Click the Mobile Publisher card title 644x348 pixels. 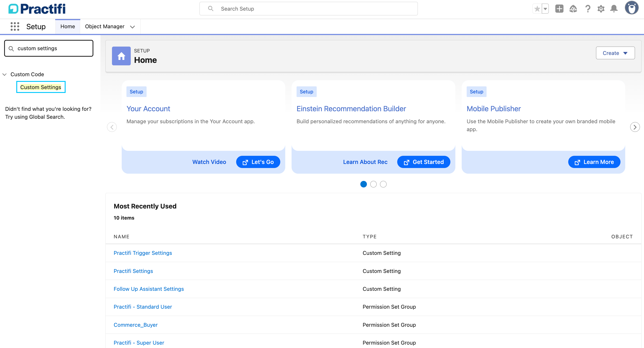click(x=494, y=109)
